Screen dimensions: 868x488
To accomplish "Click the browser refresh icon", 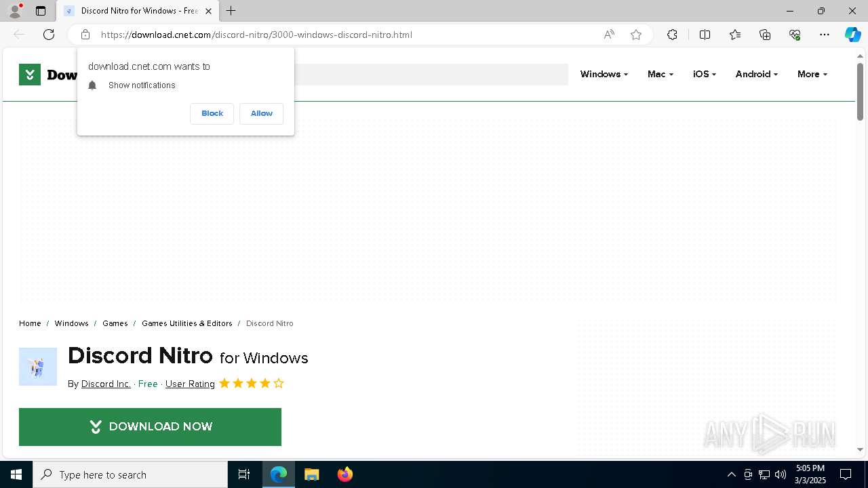I will pyautogui.click(x=49, y=35).
